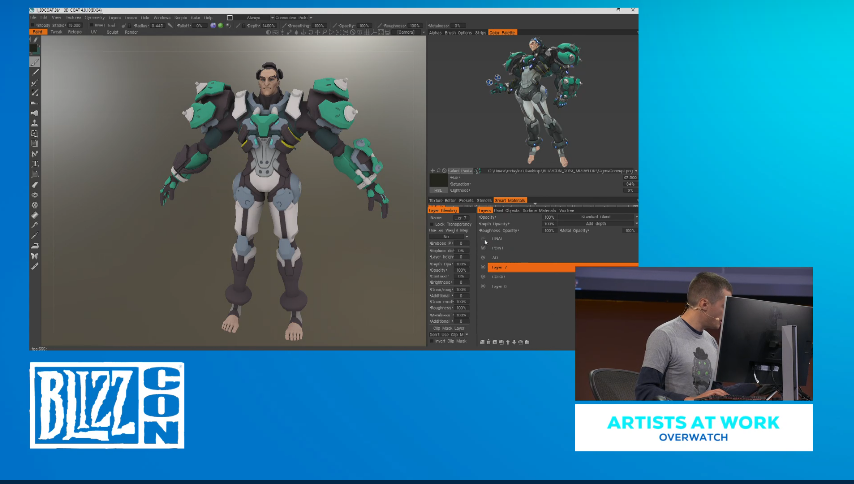Open the Stencils tab
854x484 pixels.
484,200
